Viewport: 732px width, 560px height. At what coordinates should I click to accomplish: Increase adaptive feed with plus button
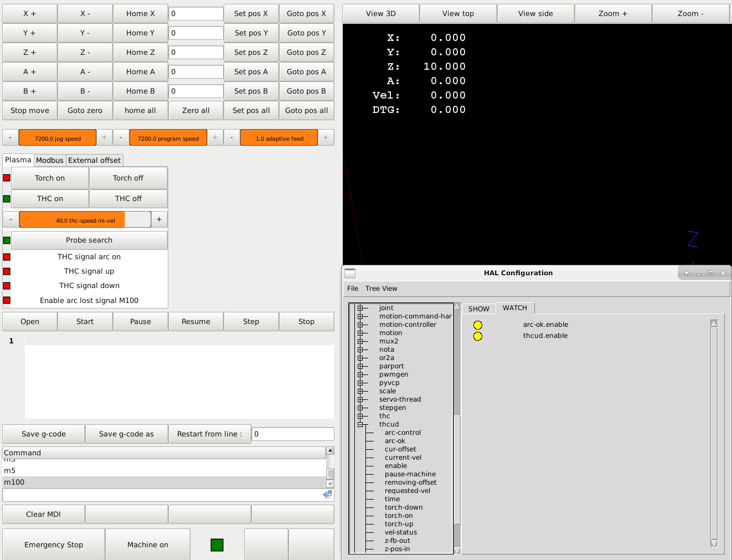326,137
